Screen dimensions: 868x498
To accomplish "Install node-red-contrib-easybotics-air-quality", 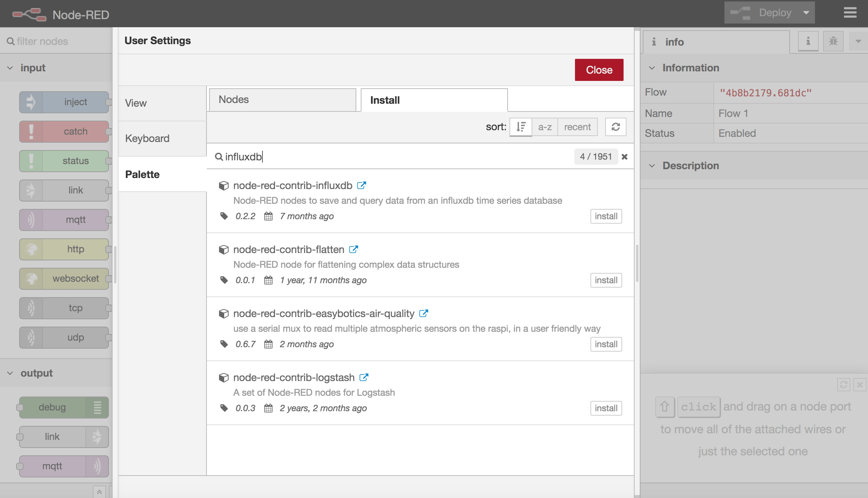I will [606, 344].
